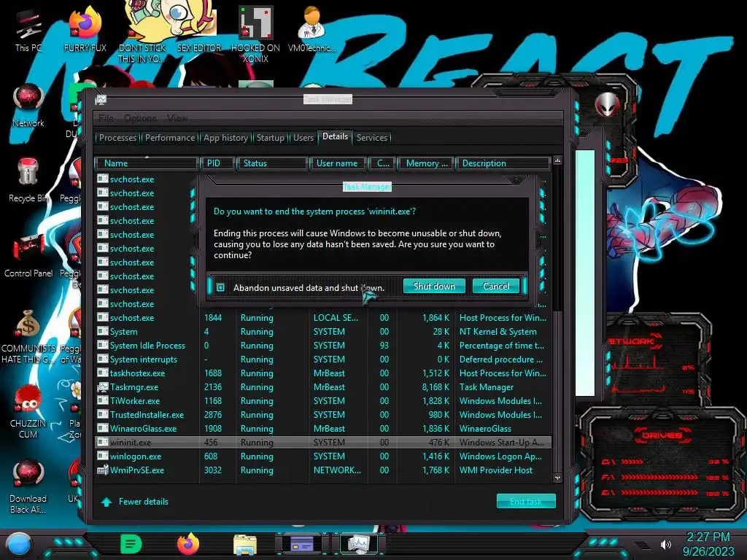Switch to the Processes tab

tap(117, 138)
